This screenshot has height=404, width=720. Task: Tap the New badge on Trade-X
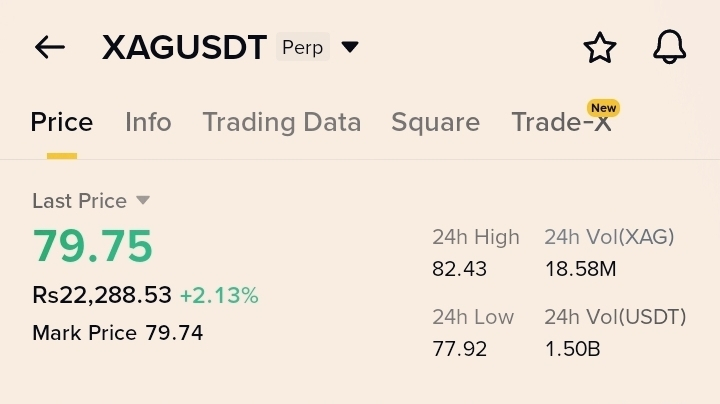point(603,107)
